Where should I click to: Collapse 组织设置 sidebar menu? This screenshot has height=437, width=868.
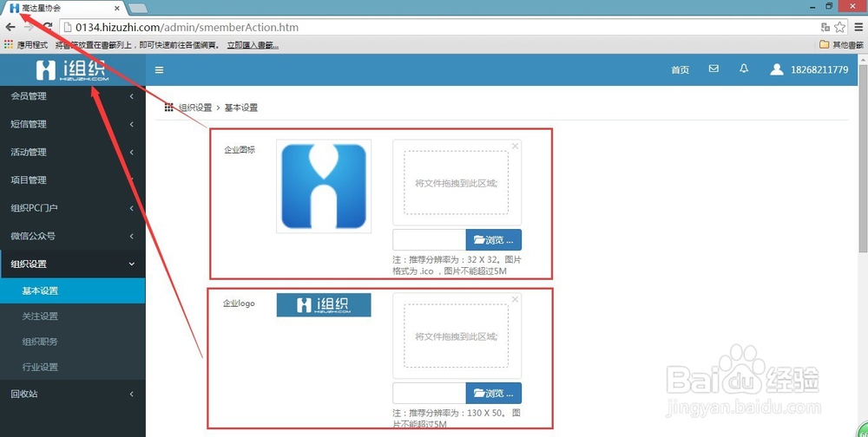point(73,264)
